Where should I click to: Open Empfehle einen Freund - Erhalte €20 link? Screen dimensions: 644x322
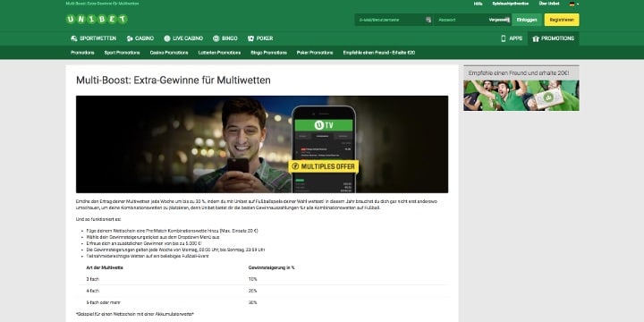pyautogui.click(x=378, y=53)
